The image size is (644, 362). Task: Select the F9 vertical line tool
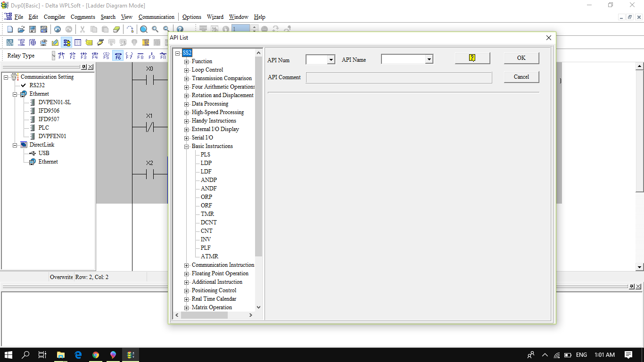151,56
